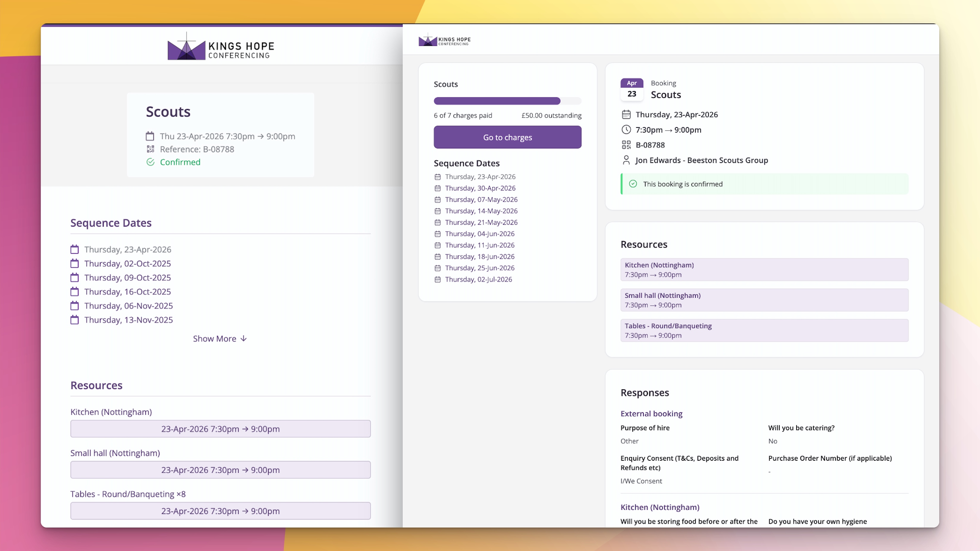
Task: Select Small hall (Nottingham) 23-Apr-2026 time slot bar
Action: click(x=220, y=470)
